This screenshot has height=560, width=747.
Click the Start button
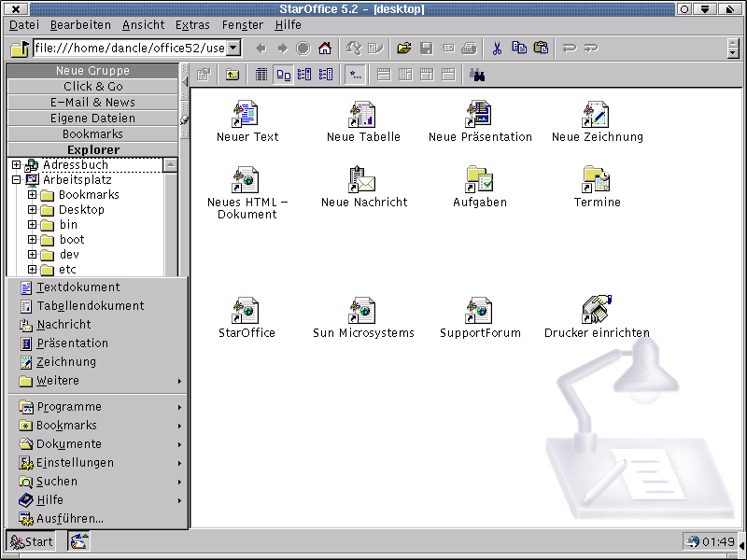(x=31, y=542)
